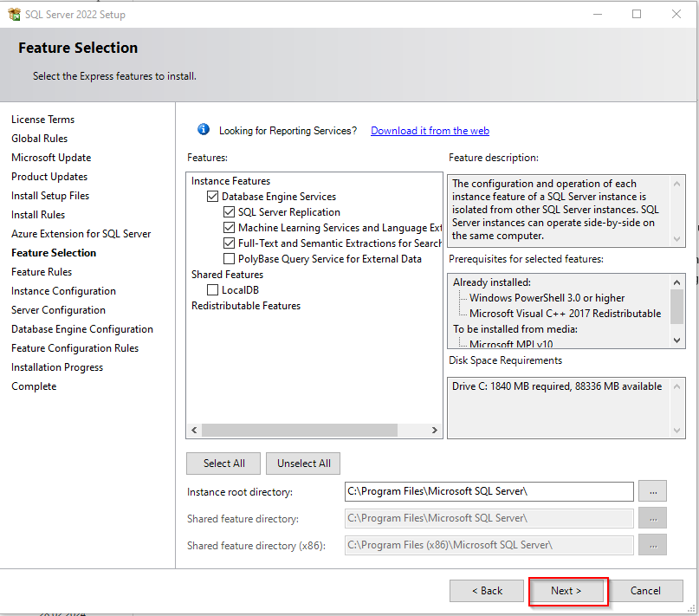
Task: Open the Server Configuration step in sidebar
Action: (x=58, y=310)
